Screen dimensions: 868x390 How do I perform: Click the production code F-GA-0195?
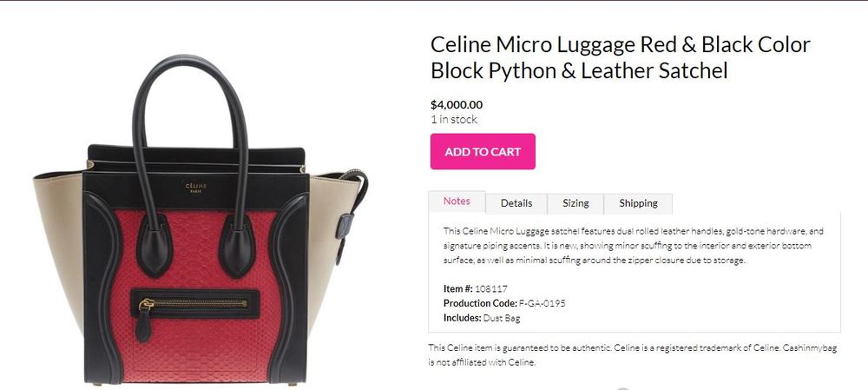pyautogui.click(x=542, y=303)
